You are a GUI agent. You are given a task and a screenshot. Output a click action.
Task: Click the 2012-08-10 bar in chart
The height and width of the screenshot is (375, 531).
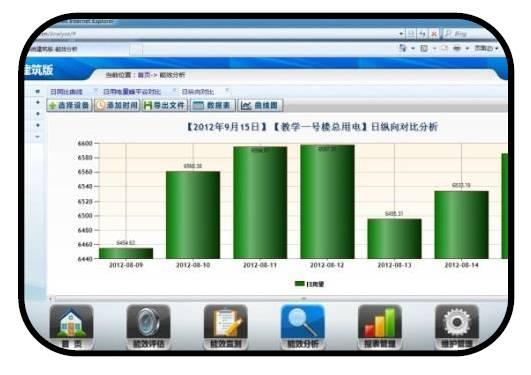click(x=193, y=215)
